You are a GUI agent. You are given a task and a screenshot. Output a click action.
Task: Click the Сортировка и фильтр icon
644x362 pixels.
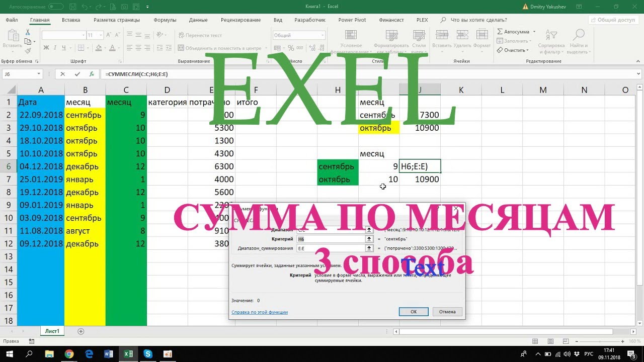click(551, 36)
